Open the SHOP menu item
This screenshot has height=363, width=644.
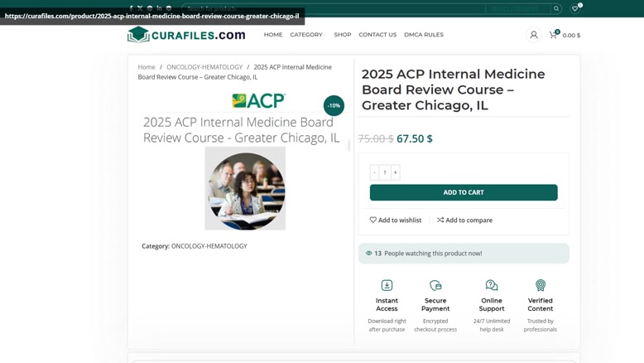pos(343,35)
